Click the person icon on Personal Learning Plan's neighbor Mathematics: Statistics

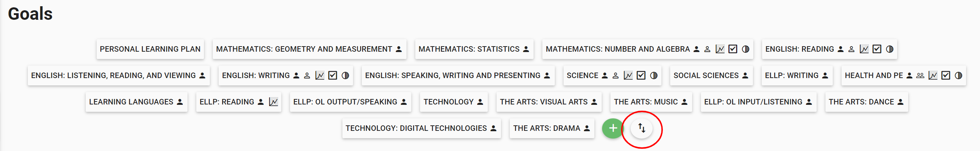526,49
